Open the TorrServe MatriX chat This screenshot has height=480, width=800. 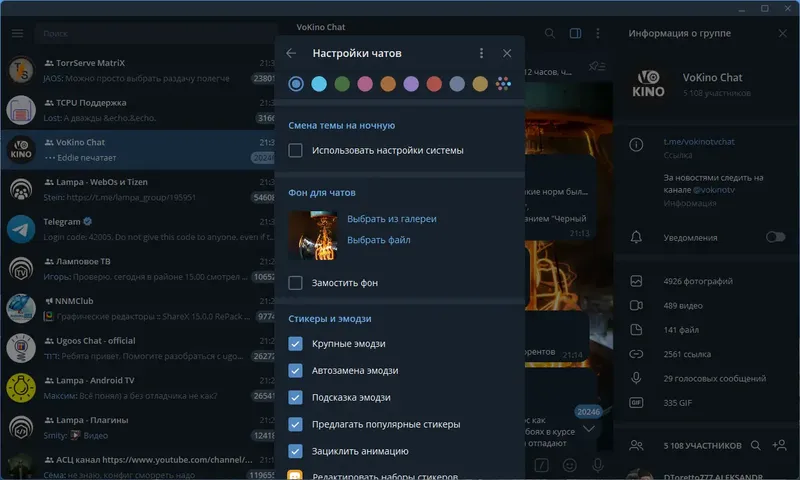click(x=138, y=70)
